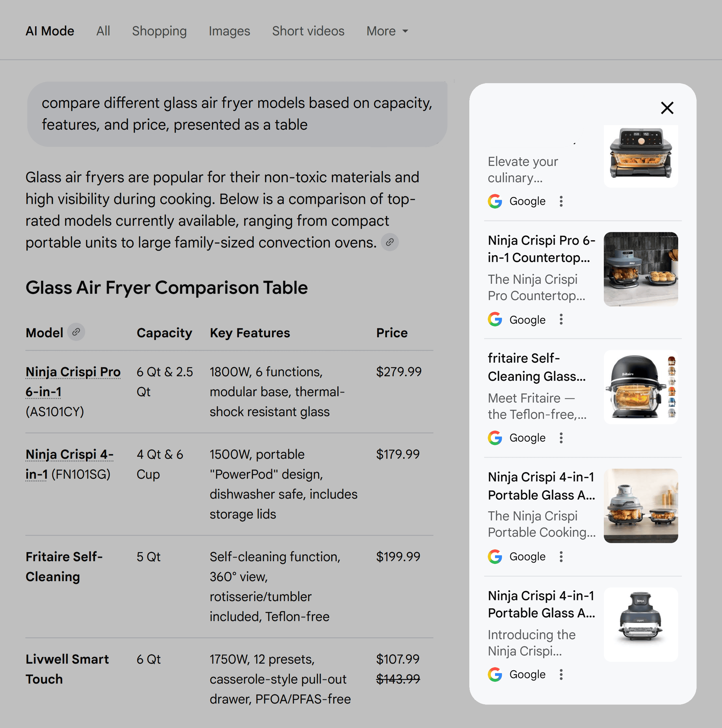722x728 pixels.
Task: Switch to the Images tab
Action: click(229, 31)
